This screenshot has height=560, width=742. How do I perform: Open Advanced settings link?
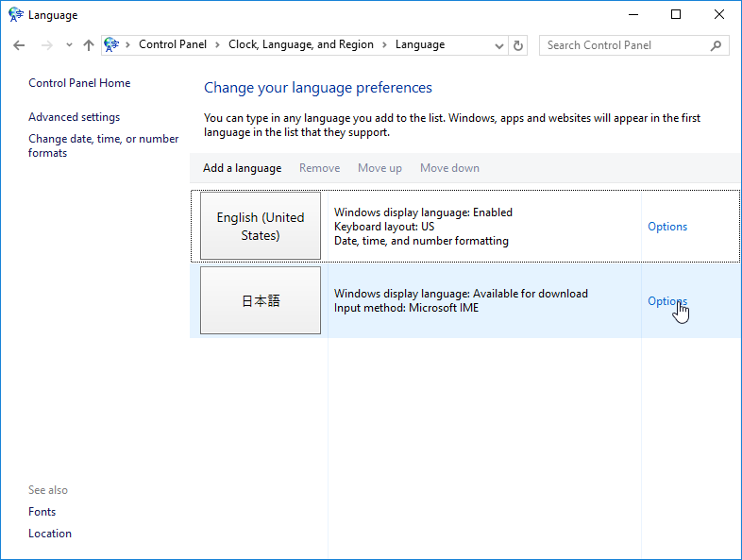click(x=74, y=117)
